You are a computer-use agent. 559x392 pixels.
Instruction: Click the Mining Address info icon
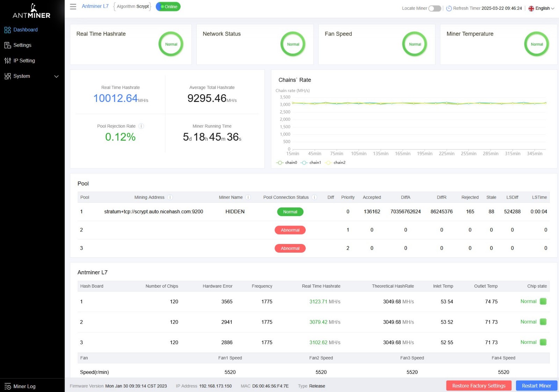(170, 197)
